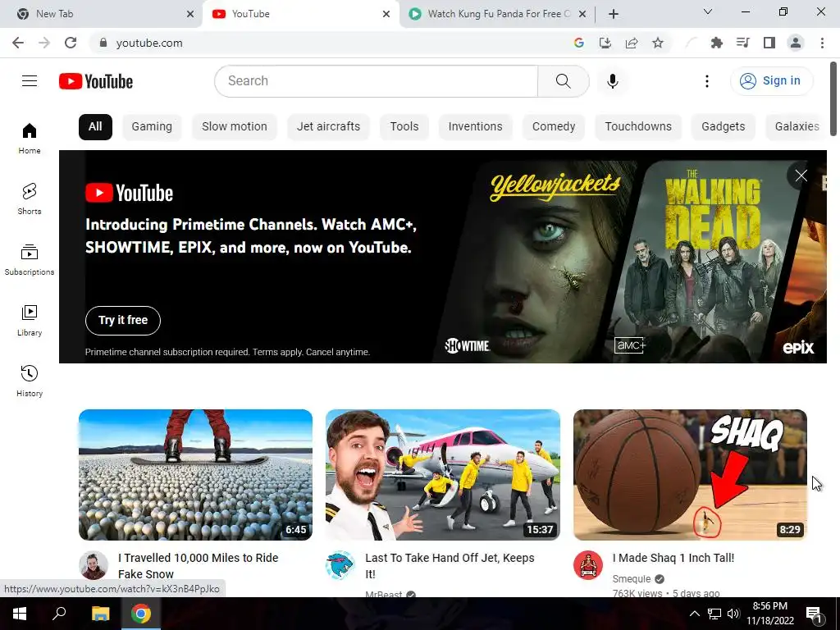Screen dimensions: 840x630
Task: Open the MrBeast jet video thumbnail
Action: 443,475
